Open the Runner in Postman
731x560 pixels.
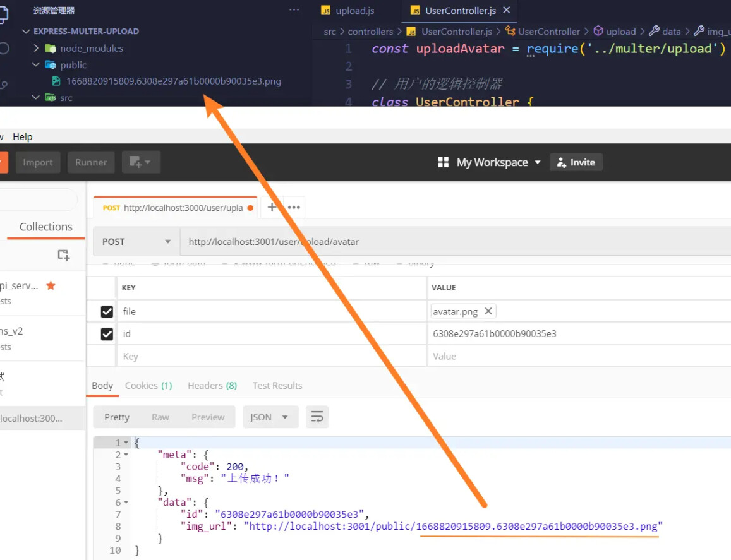(x=91, y=162)
